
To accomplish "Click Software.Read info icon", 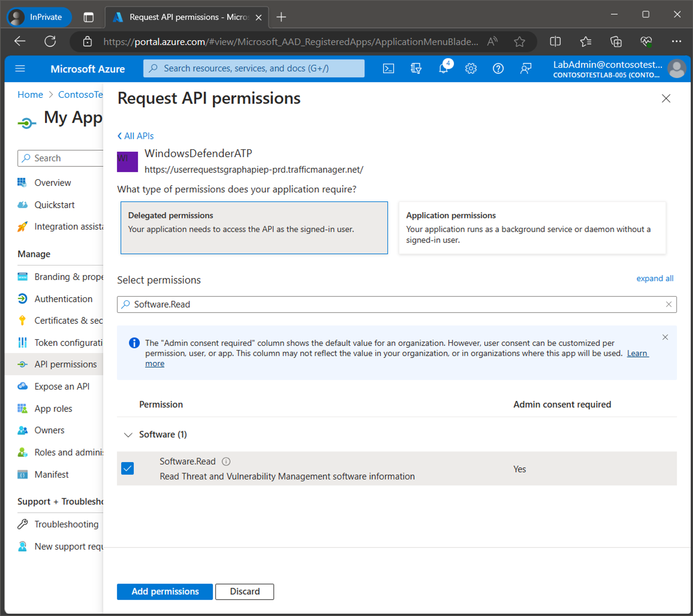I will pos(226,461).
